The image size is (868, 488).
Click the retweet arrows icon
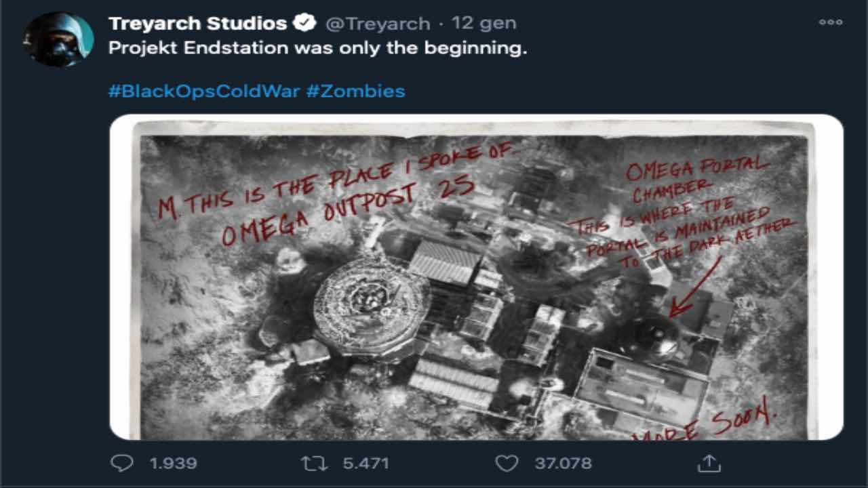pos(314,463)
